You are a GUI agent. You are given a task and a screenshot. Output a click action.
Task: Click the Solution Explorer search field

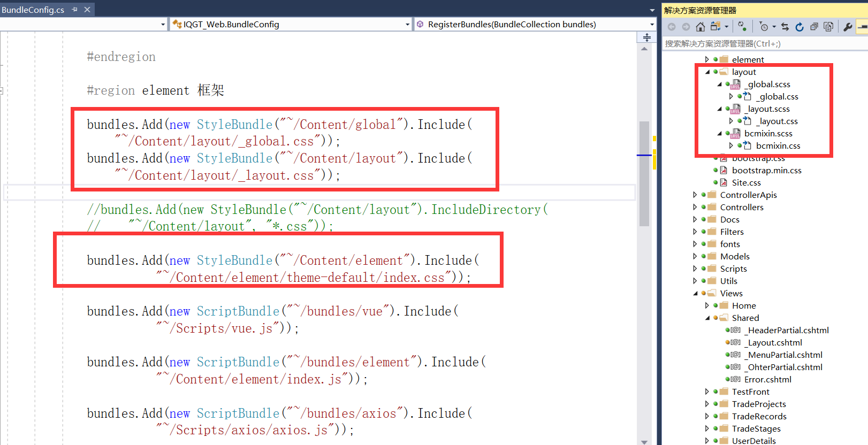(765, 44)
